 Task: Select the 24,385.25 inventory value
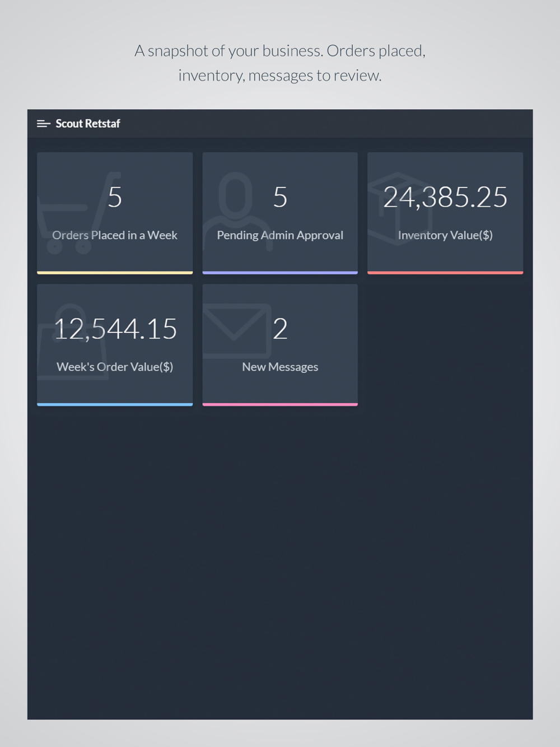[445, 197]
